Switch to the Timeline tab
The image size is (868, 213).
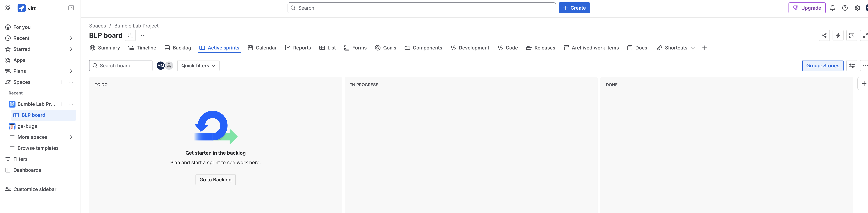click(142, 48)
